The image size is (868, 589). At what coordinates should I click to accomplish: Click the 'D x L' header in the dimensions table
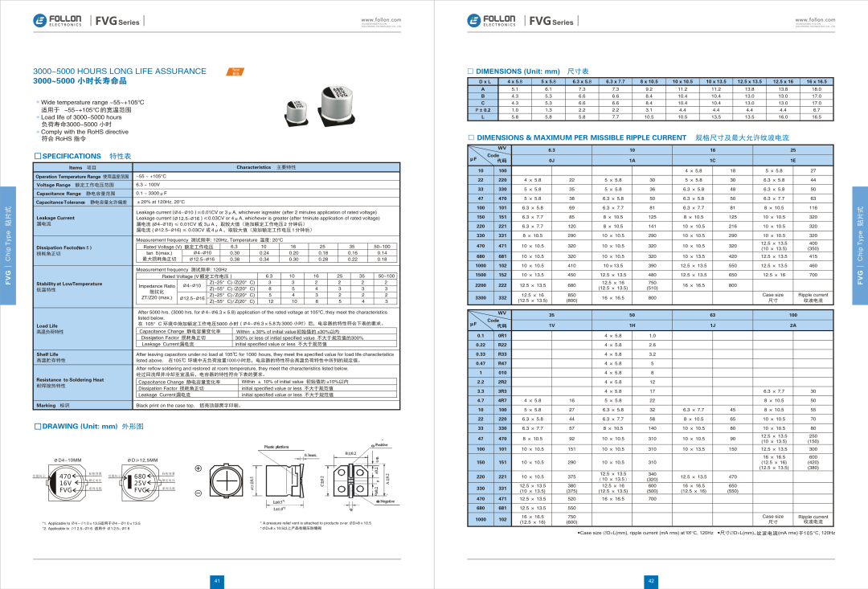[485, 82]
